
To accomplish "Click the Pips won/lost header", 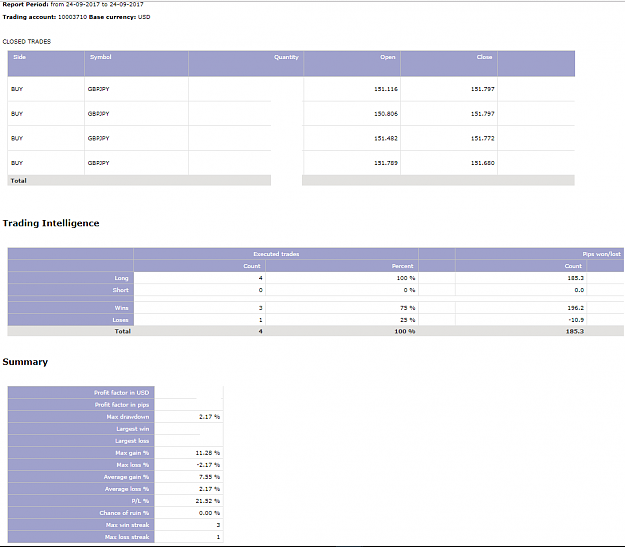I will pyautogui.click(x=601, y=254).
